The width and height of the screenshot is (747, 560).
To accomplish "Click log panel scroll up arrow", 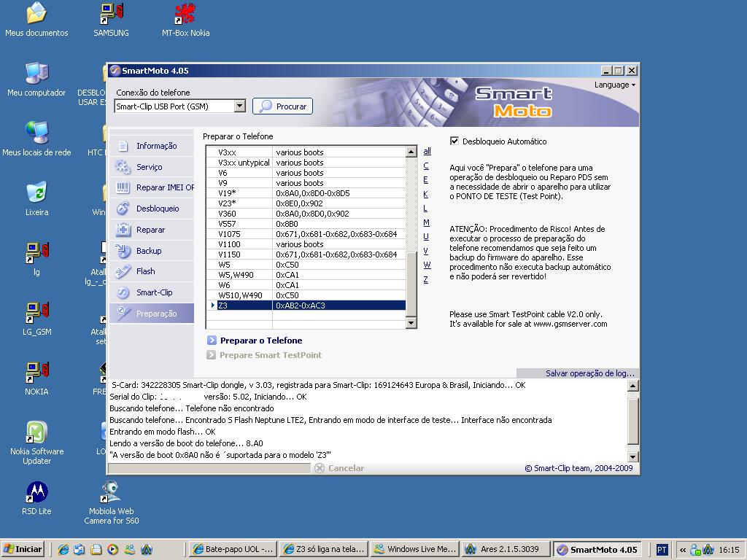I will [x=632, y=386].
